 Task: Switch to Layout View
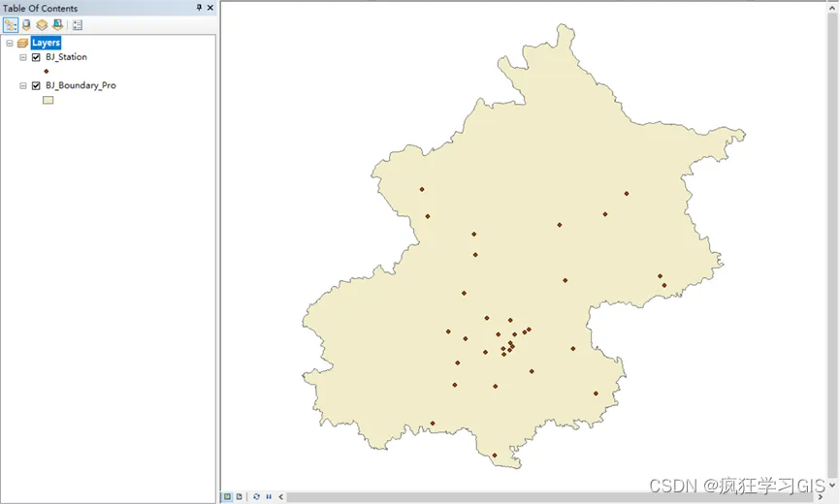click(239, 496)
